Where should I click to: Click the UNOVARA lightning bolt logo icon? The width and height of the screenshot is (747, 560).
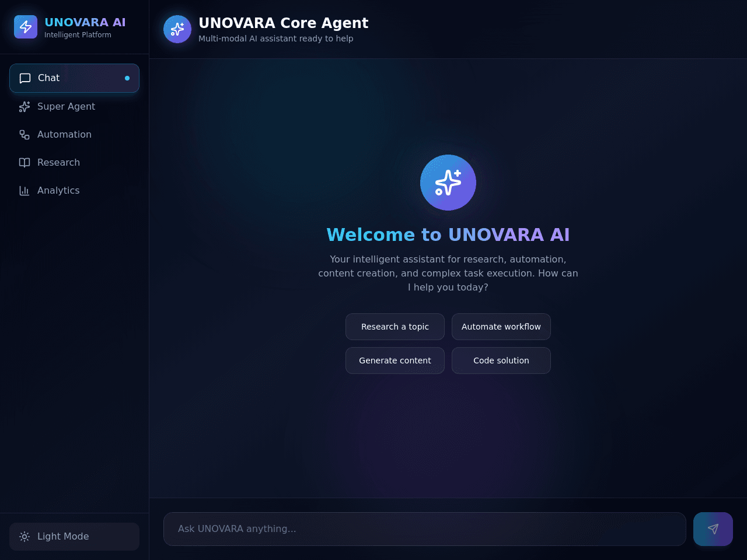26,27
